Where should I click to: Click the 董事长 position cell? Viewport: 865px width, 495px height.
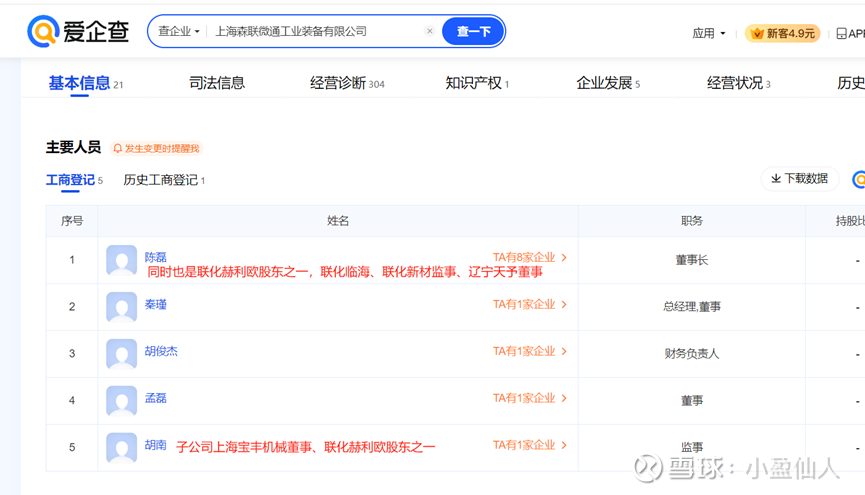point(692,260)
